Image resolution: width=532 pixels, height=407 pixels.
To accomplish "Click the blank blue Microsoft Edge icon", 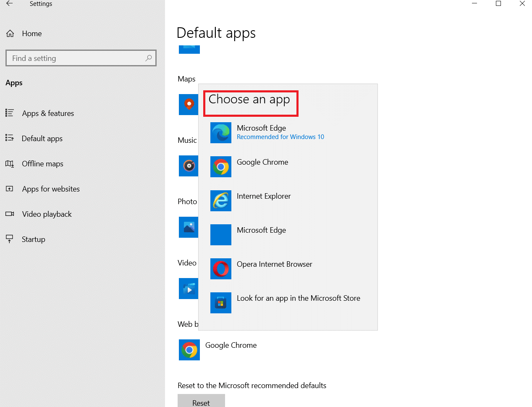I will 221,235.
